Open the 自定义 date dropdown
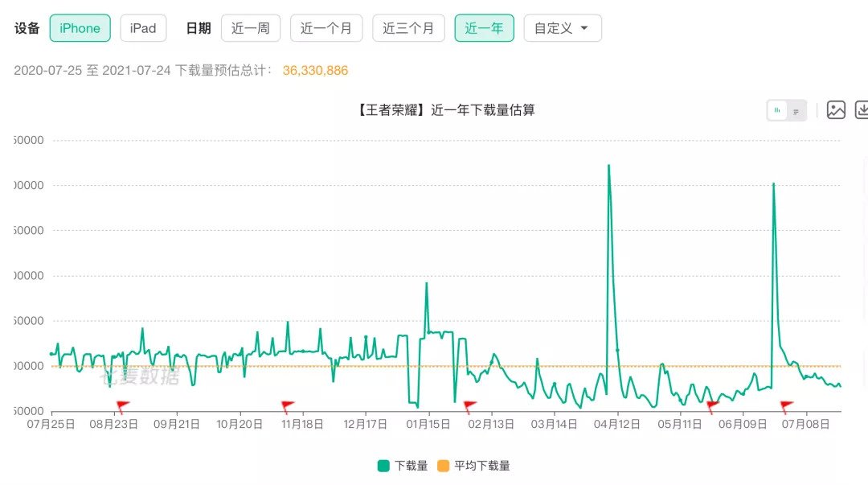 [x=563, y=28]
